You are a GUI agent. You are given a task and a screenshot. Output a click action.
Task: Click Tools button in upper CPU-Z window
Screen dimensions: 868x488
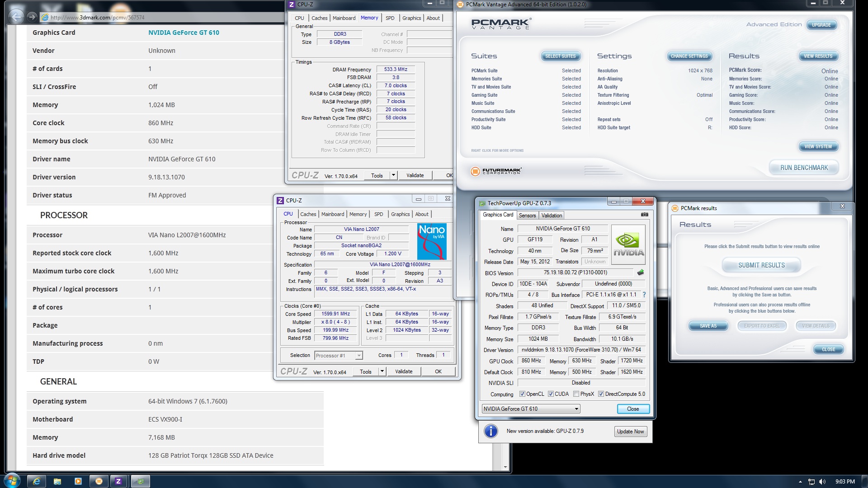(377, 175)
